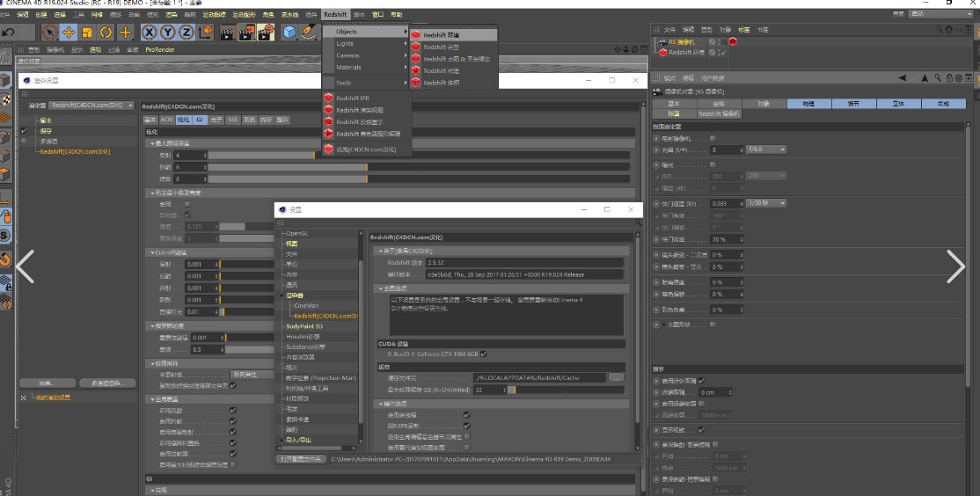Click the browse ellipsis button for cache folder

[x=616, y=378]
